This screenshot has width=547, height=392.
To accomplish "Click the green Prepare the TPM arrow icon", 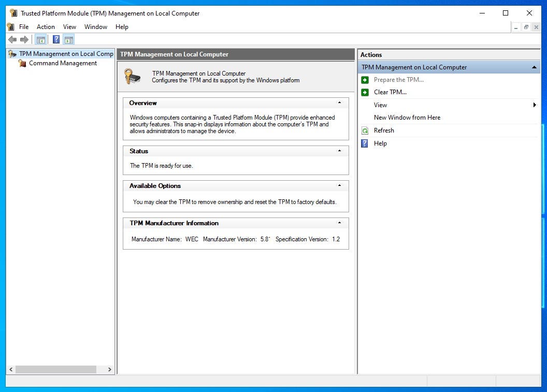I will [365, 80].
